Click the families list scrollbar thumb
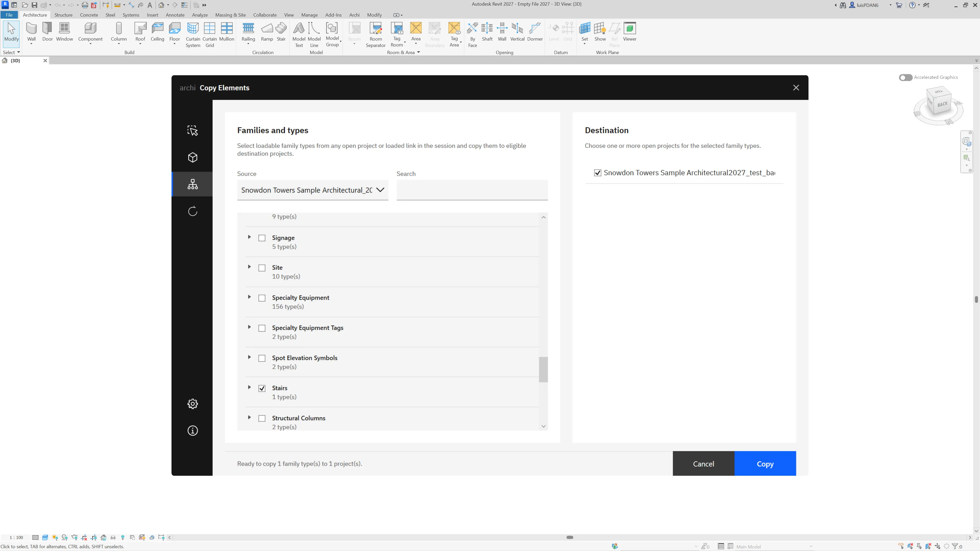Viewport: 980px width, 551px height. pos(543,369)
